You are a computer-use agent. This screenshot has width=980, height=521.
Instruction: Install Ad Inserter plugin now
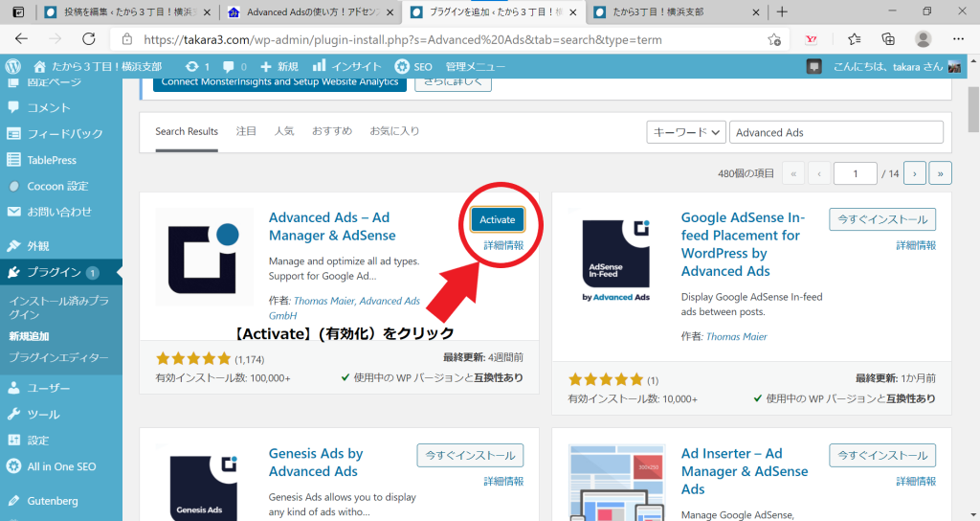click(x=881, y=455)
